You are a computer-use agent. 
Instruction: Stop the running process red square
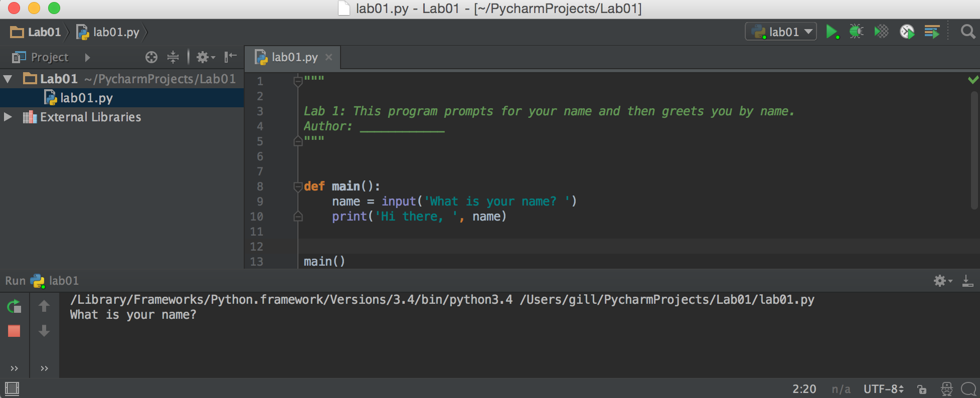pos(14,331)
